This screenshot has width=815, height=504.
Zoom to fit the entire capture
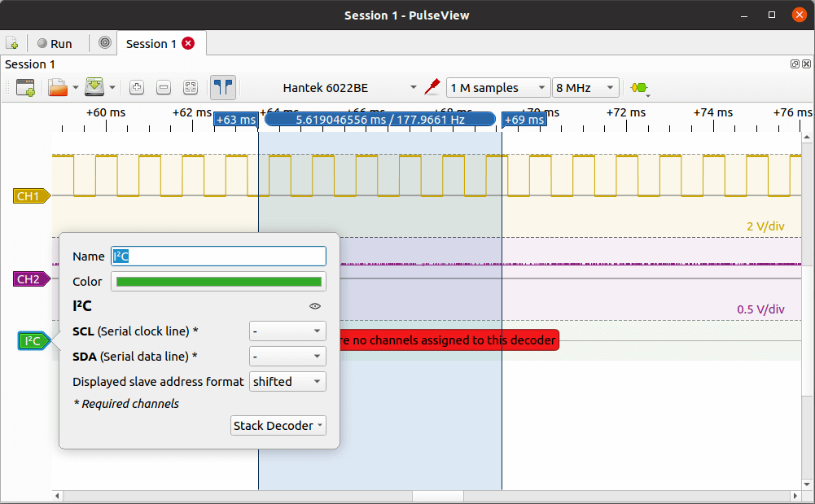pyautogui.click(x=190, y=87)
